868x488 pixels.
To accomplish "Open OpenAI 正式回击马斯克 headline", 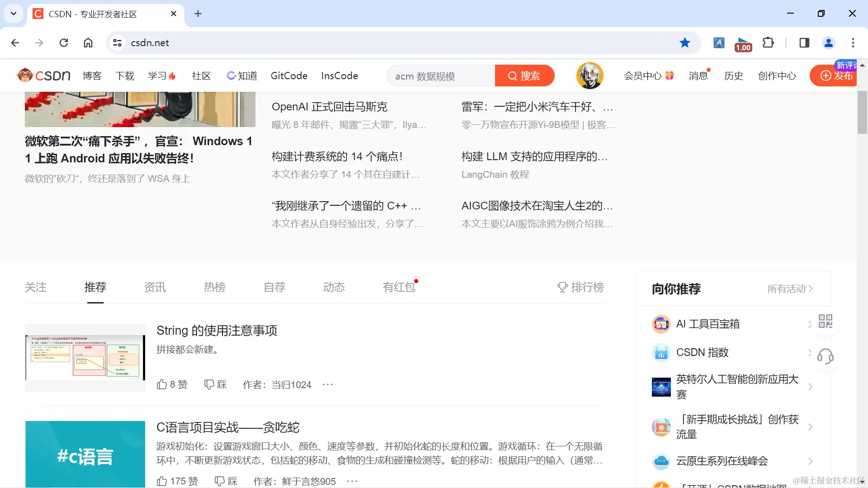I will click(330, 107).
